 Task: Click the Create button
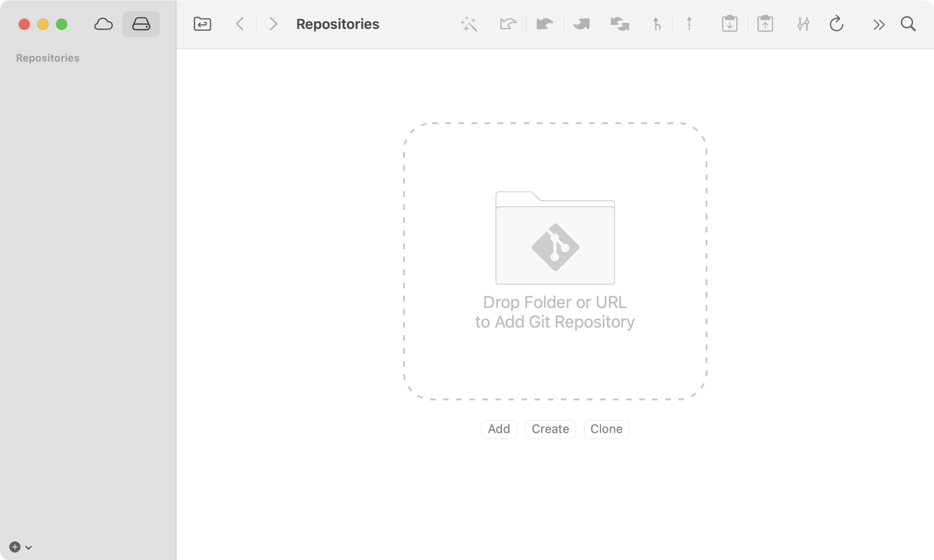550,429
